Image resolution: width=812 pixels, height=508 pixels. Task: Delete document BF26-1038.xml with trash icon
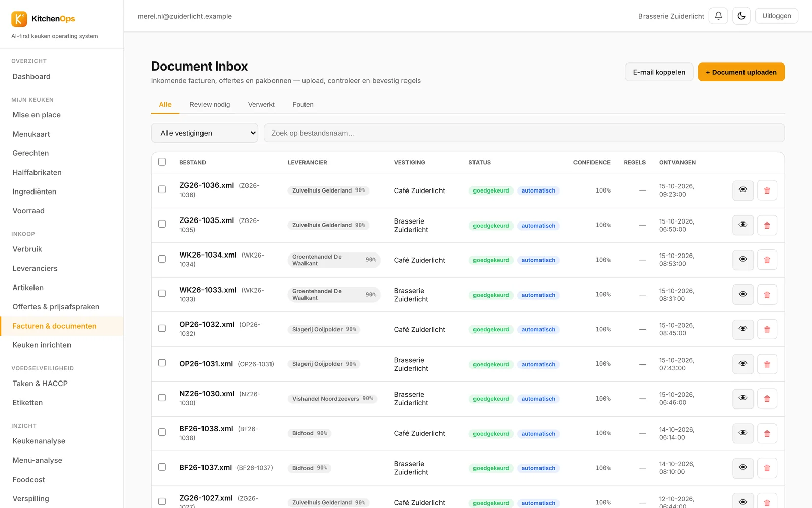pos(767,433)
